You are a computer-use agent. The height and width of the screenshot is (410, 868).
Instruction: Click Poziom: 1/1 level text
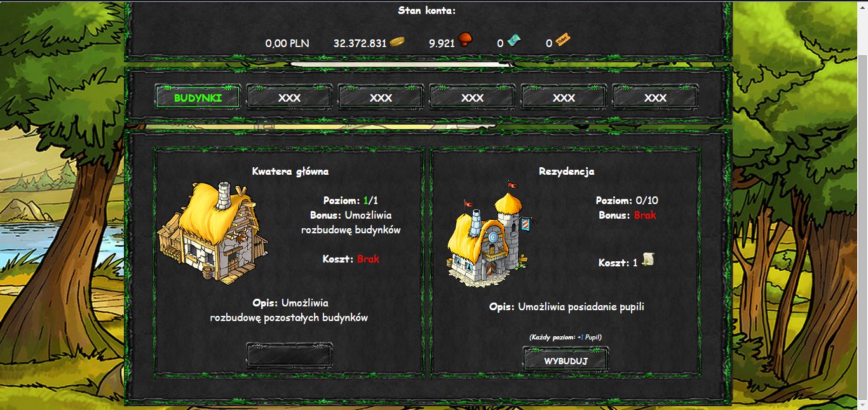coord(351,200)
